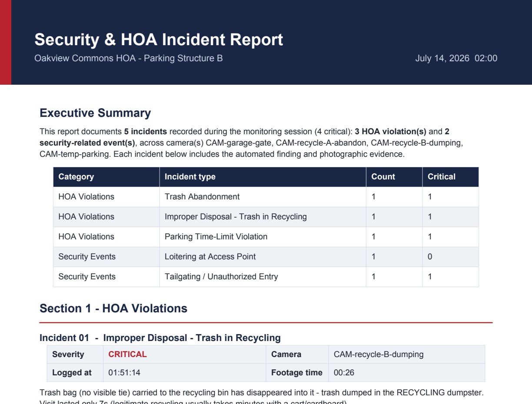
Task: Click the 'Parking Time-Limit Violation' cell
Action: pos(263,237)
